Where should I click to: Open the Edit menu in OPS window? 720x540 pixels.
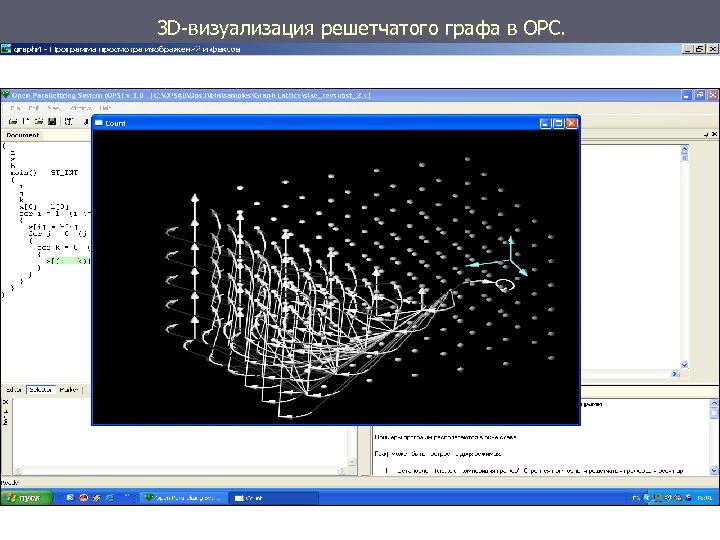[34, 108]
